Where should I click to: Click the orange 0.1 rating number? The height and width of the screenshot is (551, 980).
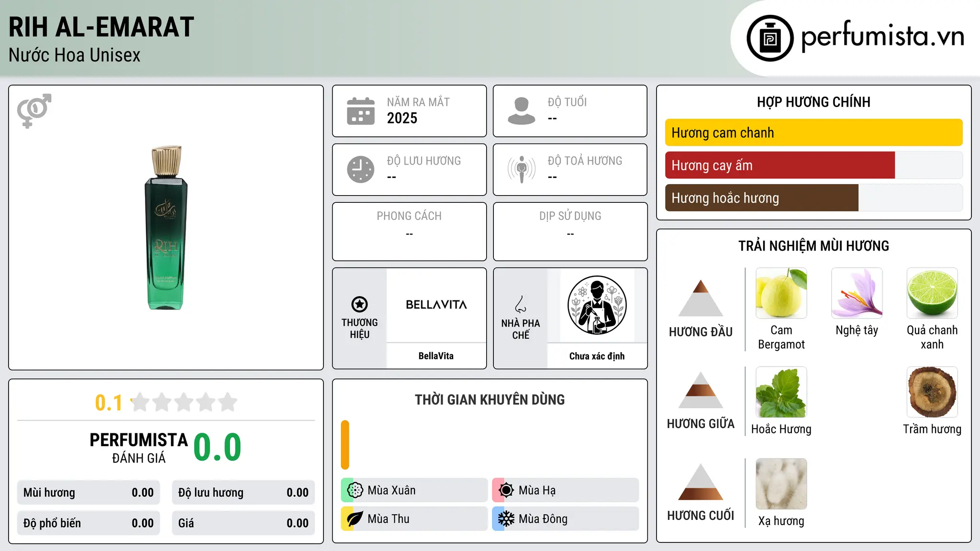[109, 403]
